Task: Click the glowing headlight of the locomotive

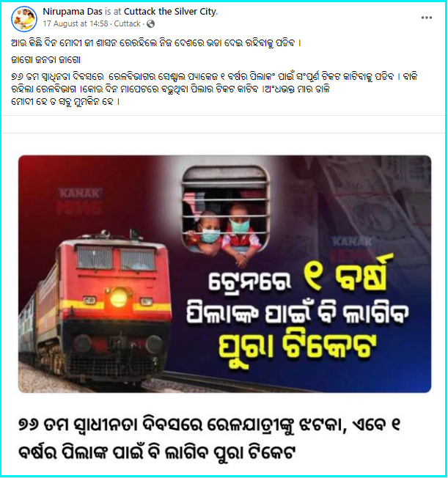Action: pos(118,298)
